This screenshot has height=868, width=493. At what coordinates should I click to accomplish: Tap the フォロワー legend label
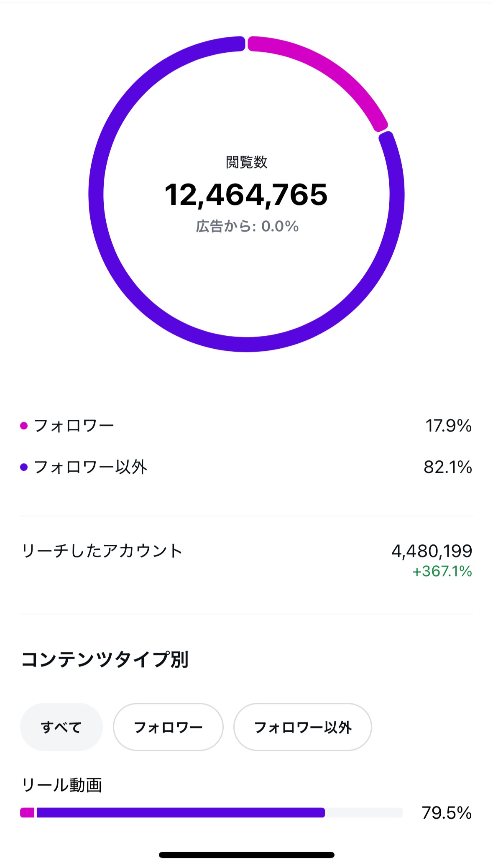[x=74, y=426]
